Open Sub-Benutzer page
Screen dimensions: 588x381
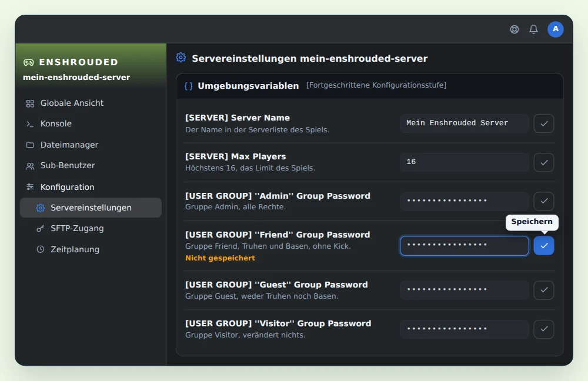click(91, 165)
